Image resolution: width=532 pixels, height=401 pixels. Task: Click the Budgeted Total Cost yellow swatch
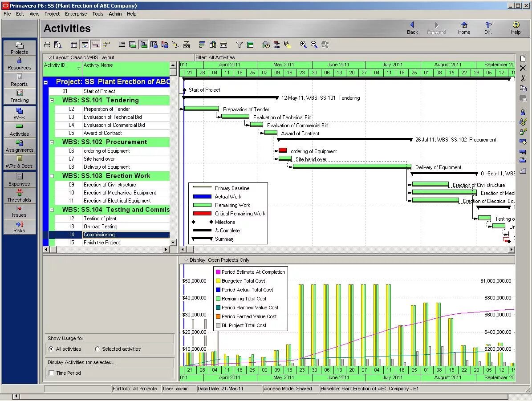pyautogui.click(x=218, y=281)
